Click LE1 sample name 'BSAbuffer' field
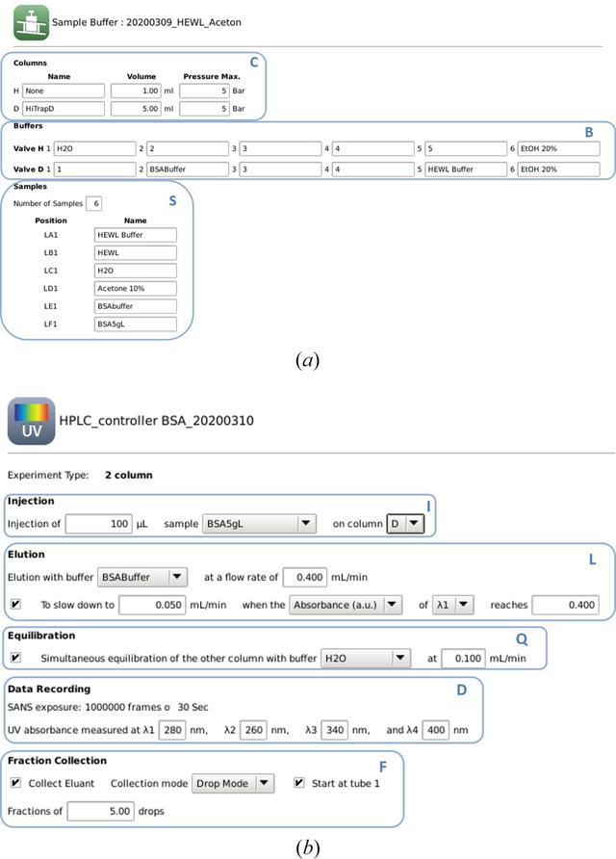This screenshot has width=616, height=859. [x=136, y=306]
